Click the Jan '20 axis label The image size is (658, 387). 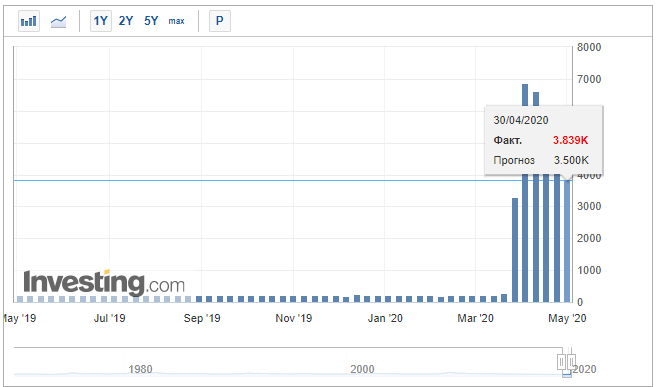click(x=385, y=318)
